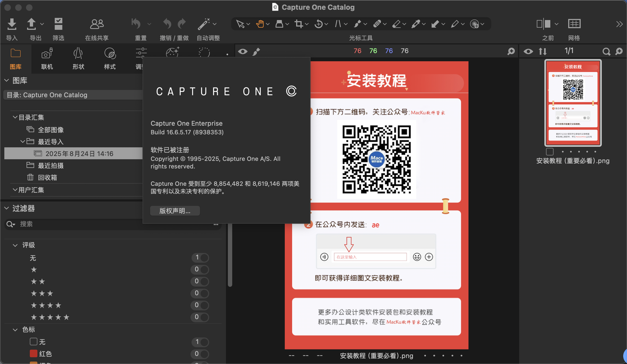Select the Spot removal cursor tool
Viewport: 627px width, 364px height.
click(x=357, y=24)
